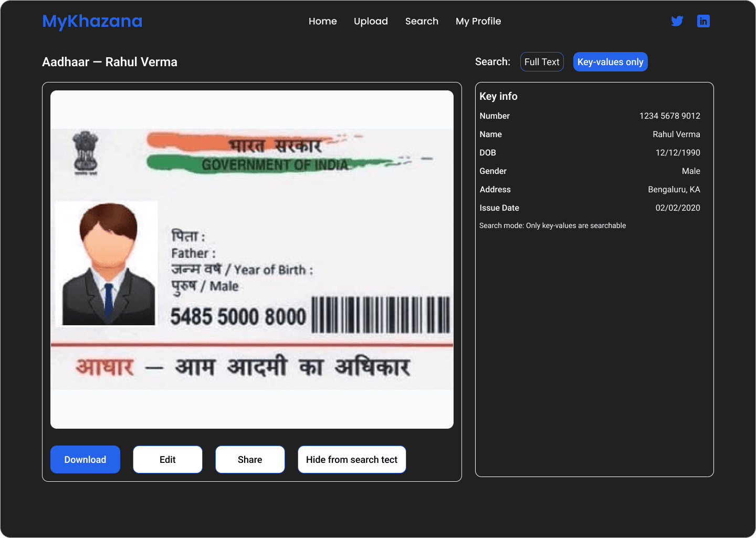Click the Issue Date label
The height and width of the screenshot is (538, 756).
(x=499, y=208)
